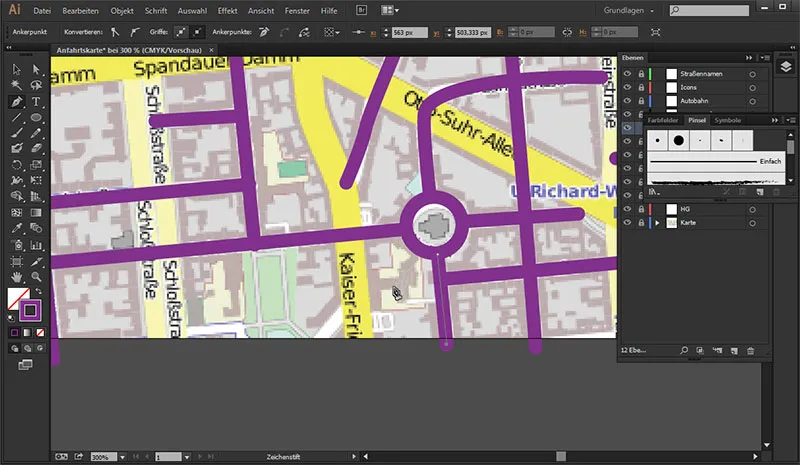Select the Paintbrush tool
Image resolution: width=800 pixels, height=465 pixels.
coord(16,133)
